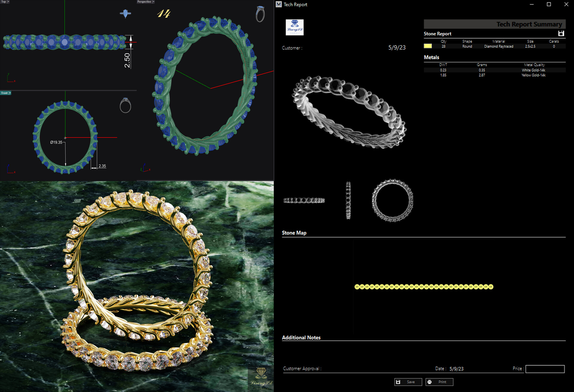This screenshot has height=392, width=574.
Task: Select the ring thumbnail icon in Perspective viewport
Action: coord(260,14)
